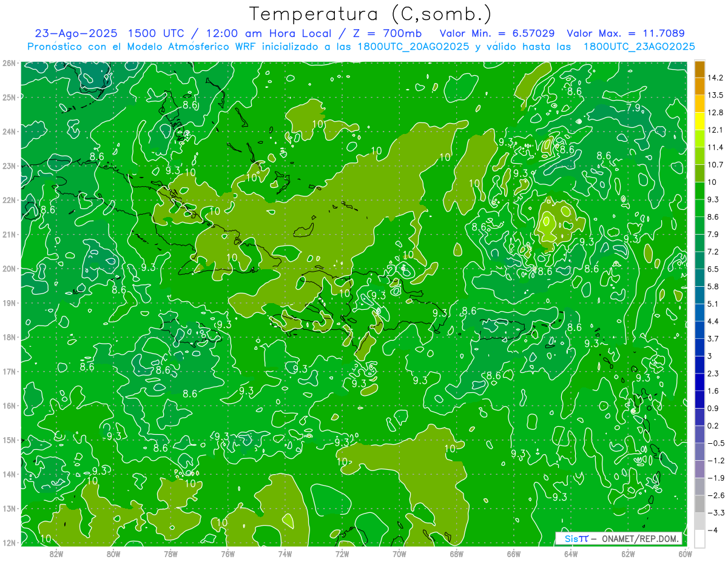Click the 5.1 colorbar legend value

point(714,304)
